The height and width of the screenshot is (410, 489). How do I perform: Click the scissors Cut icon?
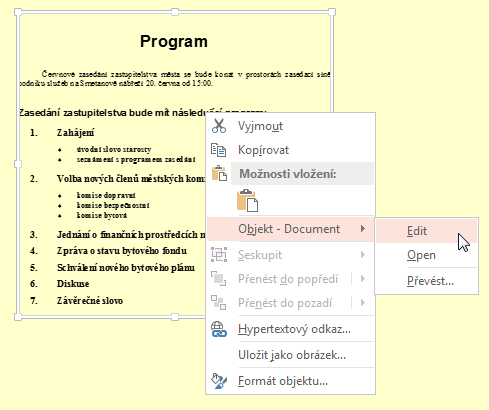pos(219,126)
